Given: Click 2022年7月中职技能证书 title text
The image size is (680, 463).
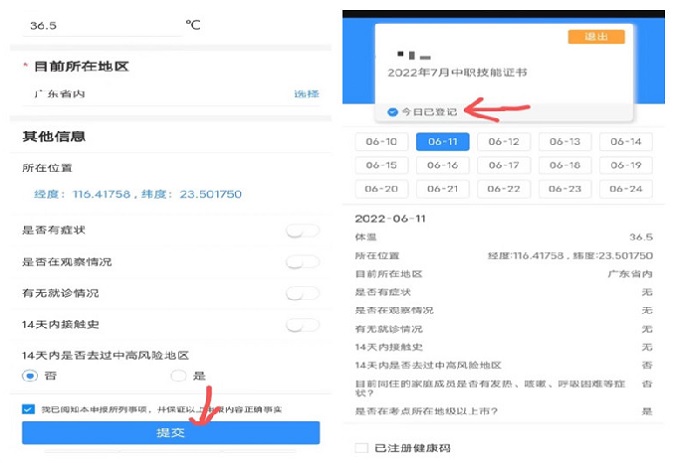Looking at the screenshot, I should click(457, 72).
